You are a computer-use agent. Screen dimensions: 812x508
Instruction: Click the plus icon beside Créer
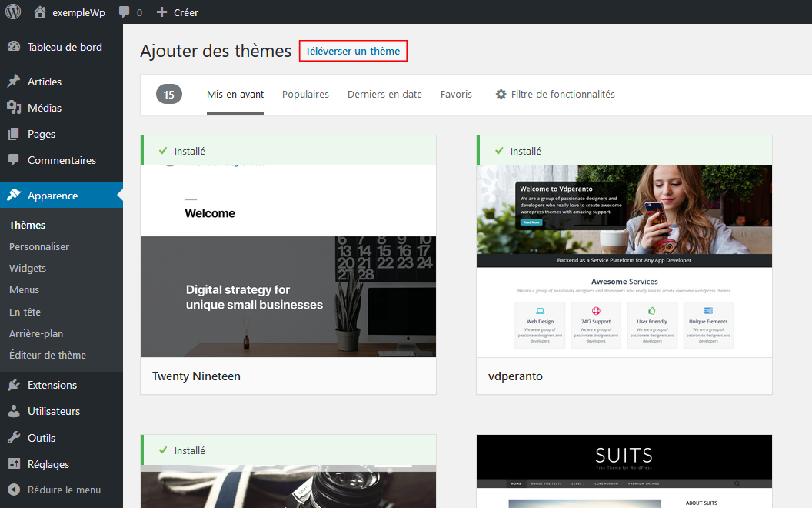tap(161, 12)
